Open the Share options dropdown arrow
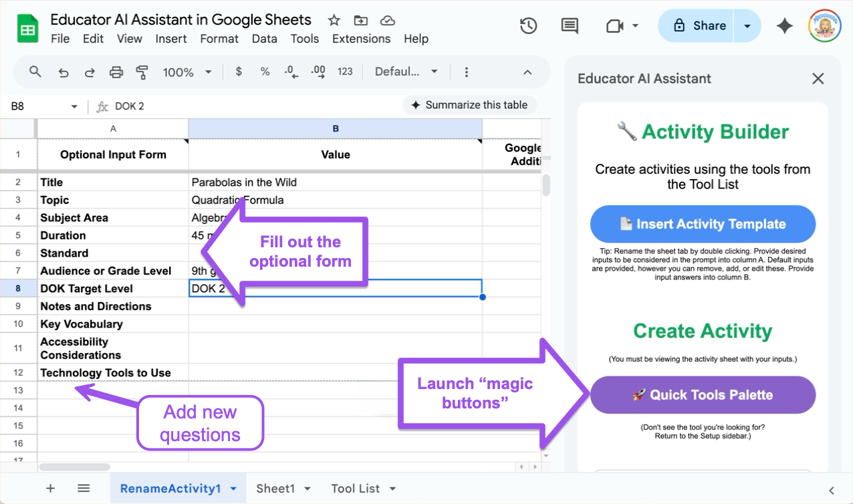Screen dimensions: 853x504 pos(747,26)
